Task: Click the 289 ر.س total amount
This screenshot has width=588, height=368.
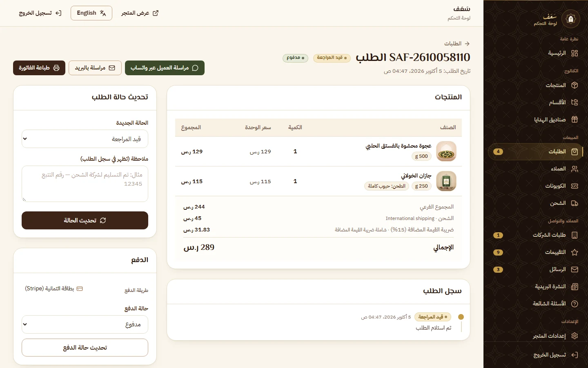Action: [199, 247]
